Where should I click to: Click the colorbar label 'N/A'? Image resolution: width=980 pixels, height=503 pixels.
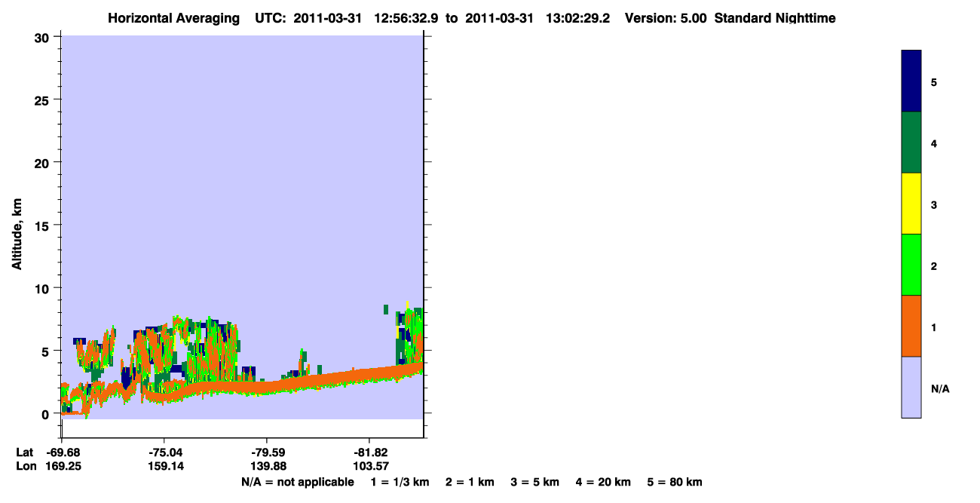[x=940, y=388]
